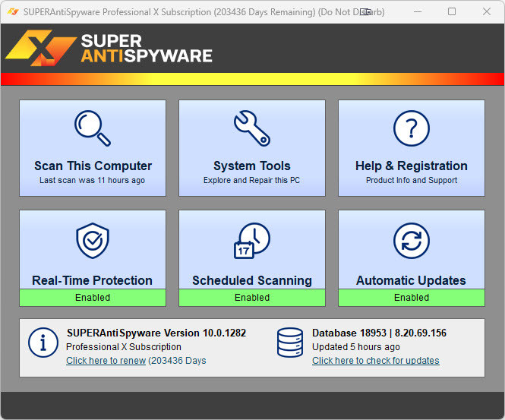Click the shield Real-Time Protection icon

(x=92, y=241)
